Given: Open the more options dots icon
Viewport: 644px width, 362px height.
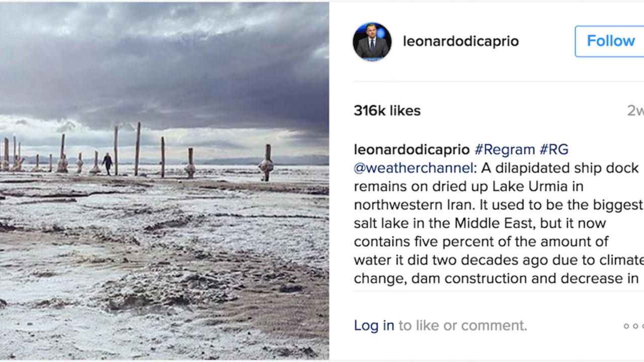Looking at the screenshot, I should tap(633, 326).
